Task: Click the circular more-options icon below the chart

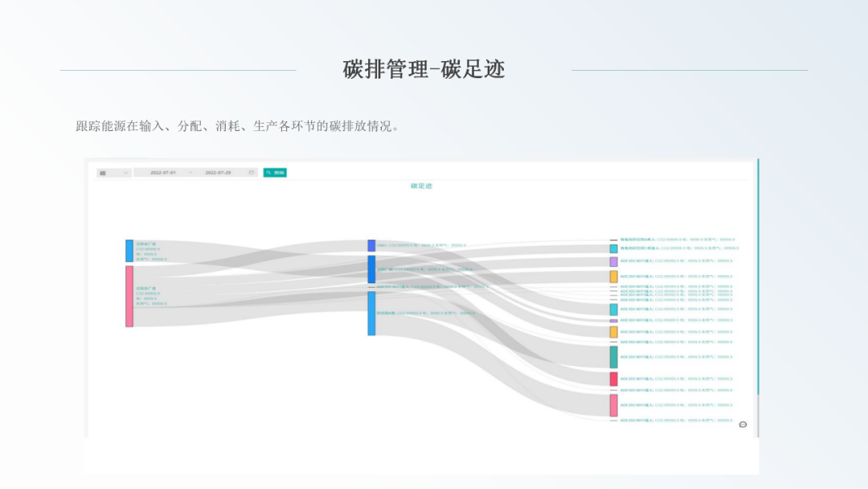Action: click(x=743, y=424)
